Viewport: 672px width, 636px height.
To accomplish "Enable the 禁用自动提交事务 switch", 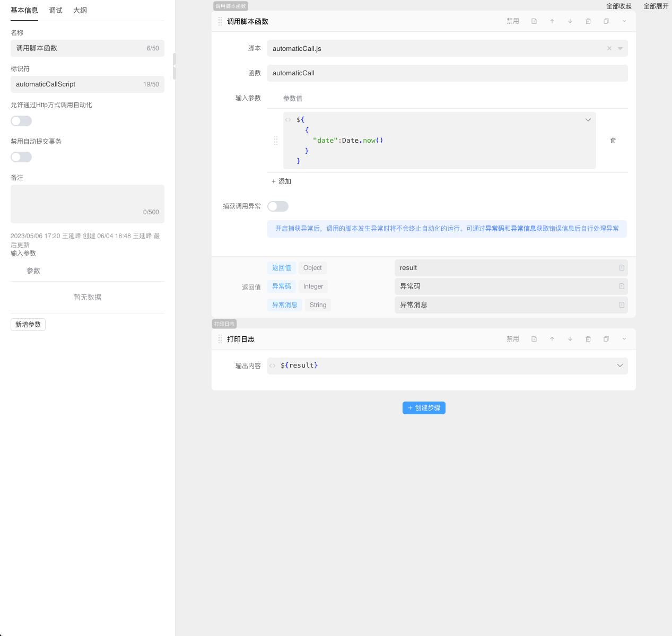I will click(21, 157).
